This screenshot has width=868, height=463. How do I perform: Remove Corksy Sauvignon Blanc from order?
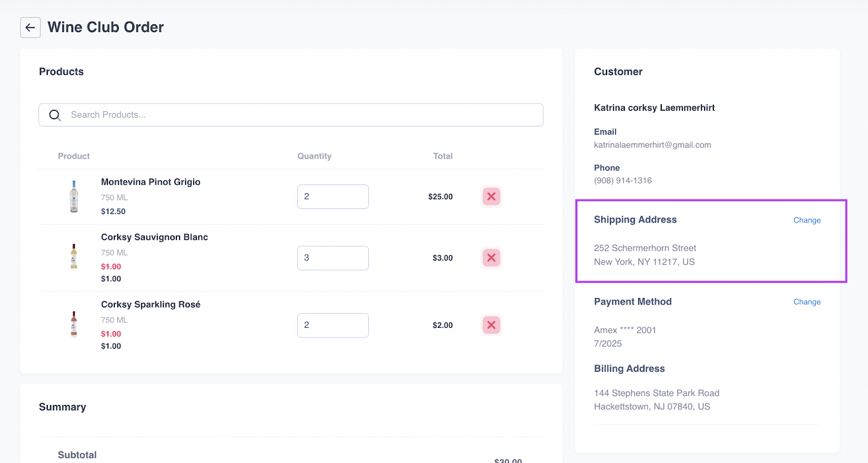pos(491,258)
